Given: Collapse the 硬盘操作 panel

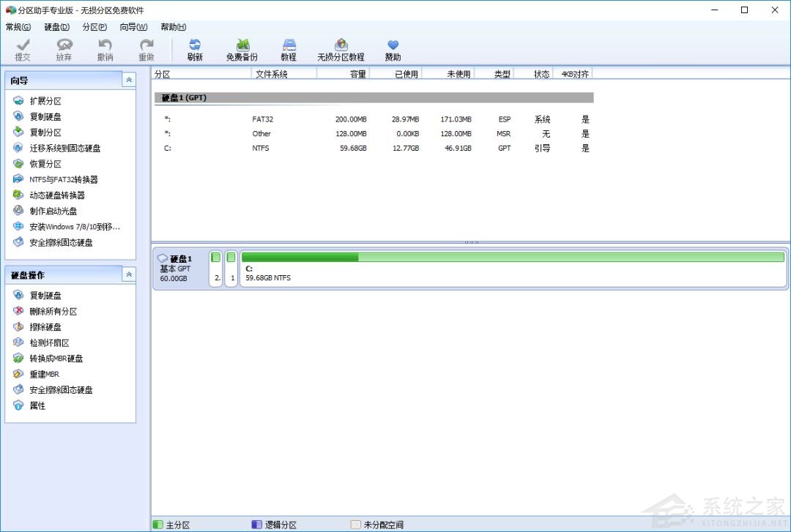Looking at the screenshot, I should (129, 274).
